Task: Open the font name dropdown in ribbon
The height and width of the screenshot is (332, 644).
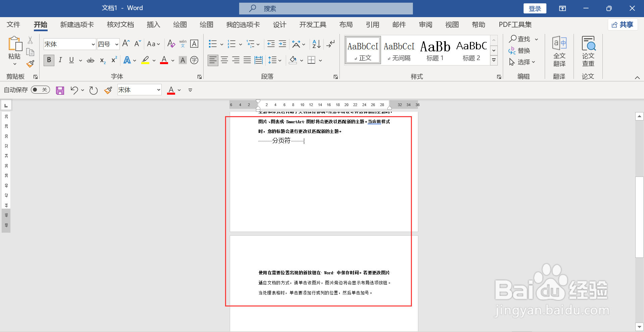Action: 93,44
